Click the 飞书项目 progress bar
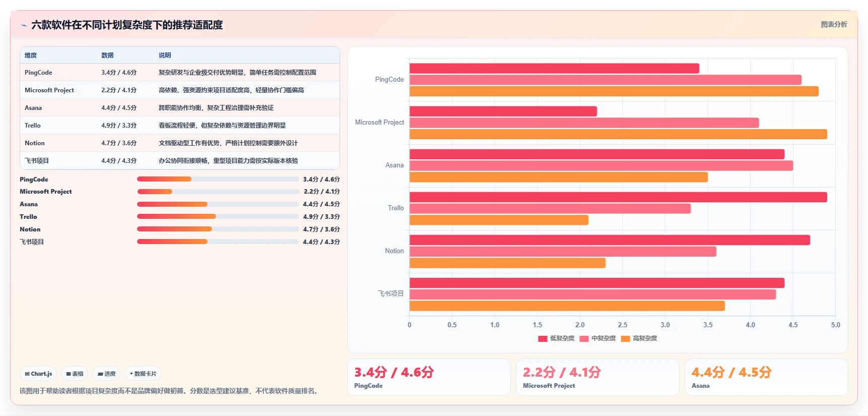Screen dimensions: 868x416 218,242
